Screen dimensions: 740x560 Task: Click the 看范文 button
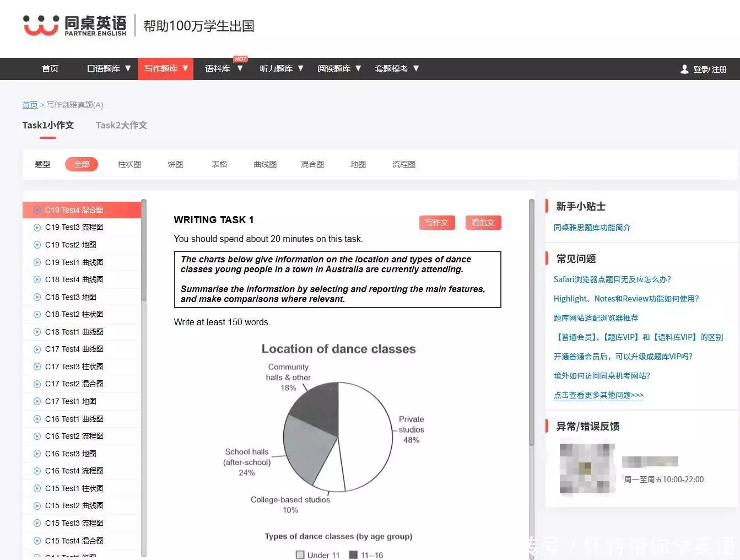pos(483,223)
